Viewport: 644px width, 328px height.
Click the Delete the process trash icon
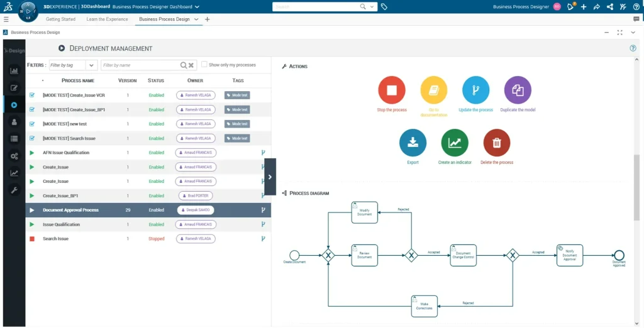pyautogui.click(x=497, y=143)
